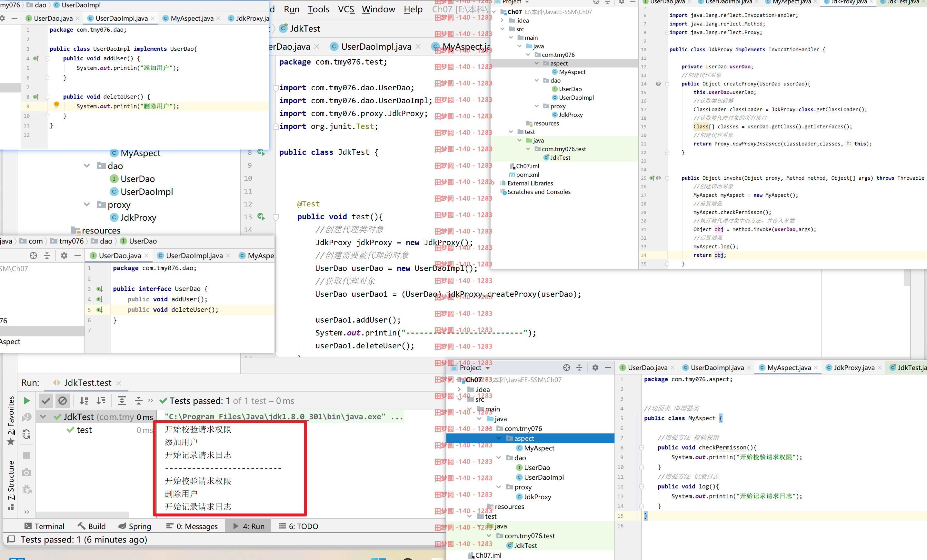Viewport: 927px width, 560px height.
Task: Open the 7: Structure side panel
Action: pos(11,485)
